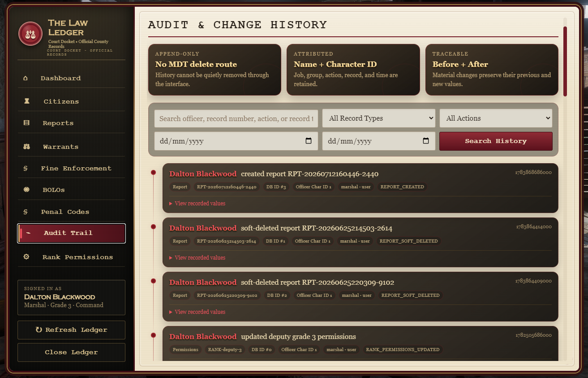Open the Dashboard page
Image resolution: width=588 pixels, height=378 pixels.
click(71, 78)
